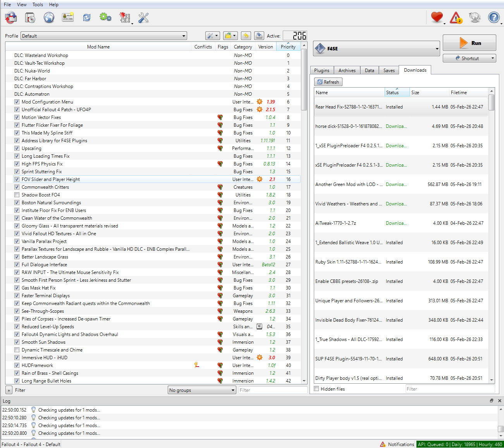Open executables editor gears icon
The width and height of the screenshot is (504, 448).
(x=105, y=17)
